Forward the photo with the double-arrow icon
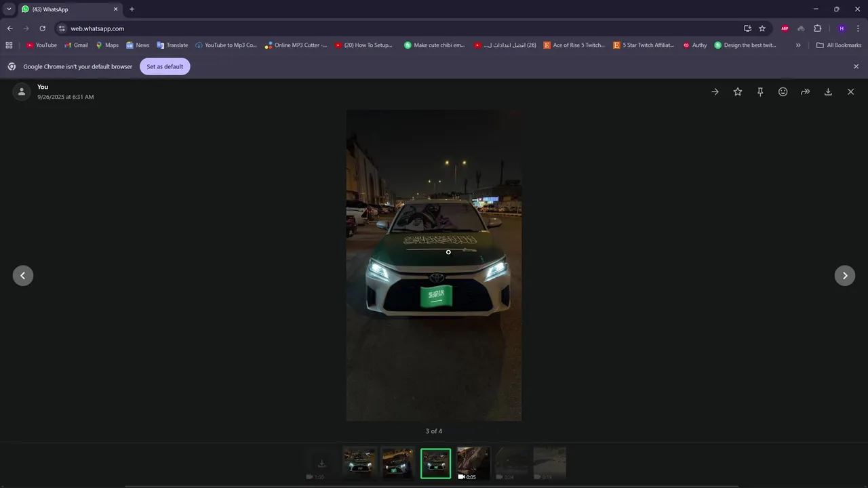Image resolution: width=868 pixels, height=488 pixels. [806, 91]
